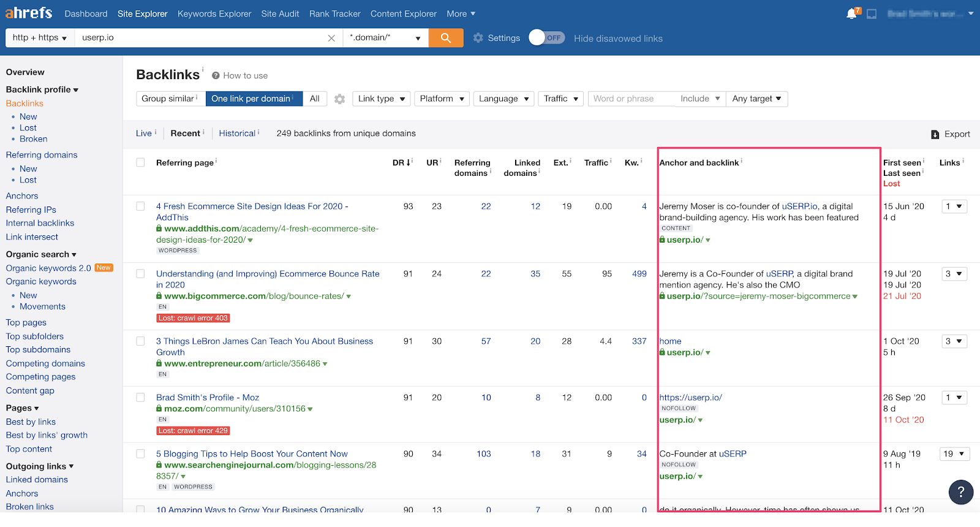Open backlinks table settings gear
This screenshot has height=527, width=980.
[340, 99]
